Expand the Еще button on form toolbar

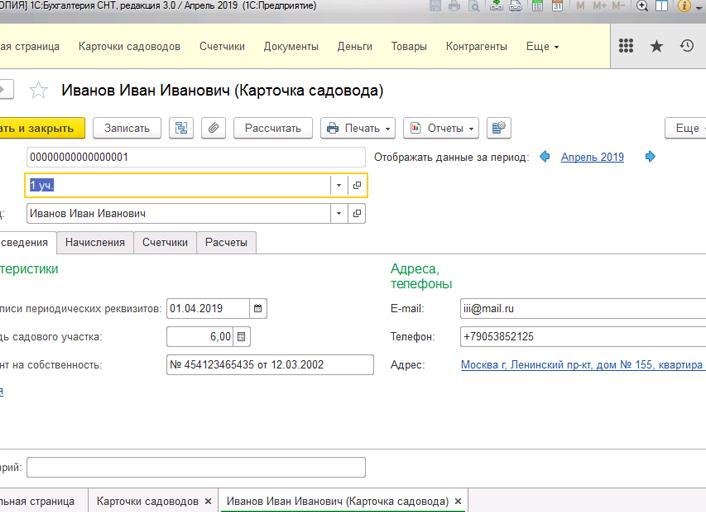688,128
